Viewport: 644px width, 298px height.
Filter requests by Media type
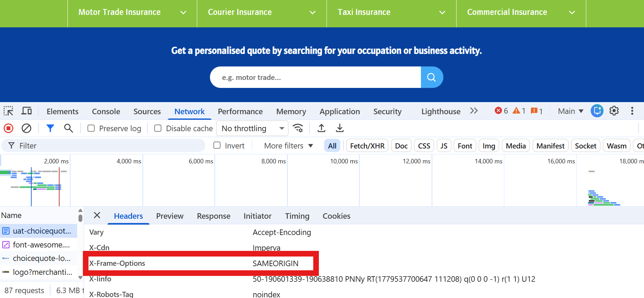(x=516, y=146)
